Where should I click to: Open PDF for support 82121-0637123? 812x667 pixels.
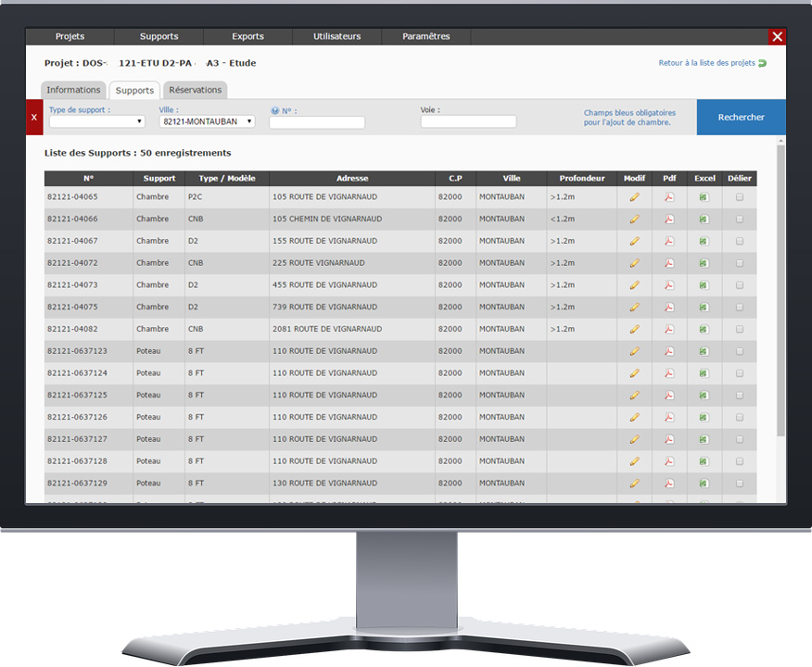[669, 351]
